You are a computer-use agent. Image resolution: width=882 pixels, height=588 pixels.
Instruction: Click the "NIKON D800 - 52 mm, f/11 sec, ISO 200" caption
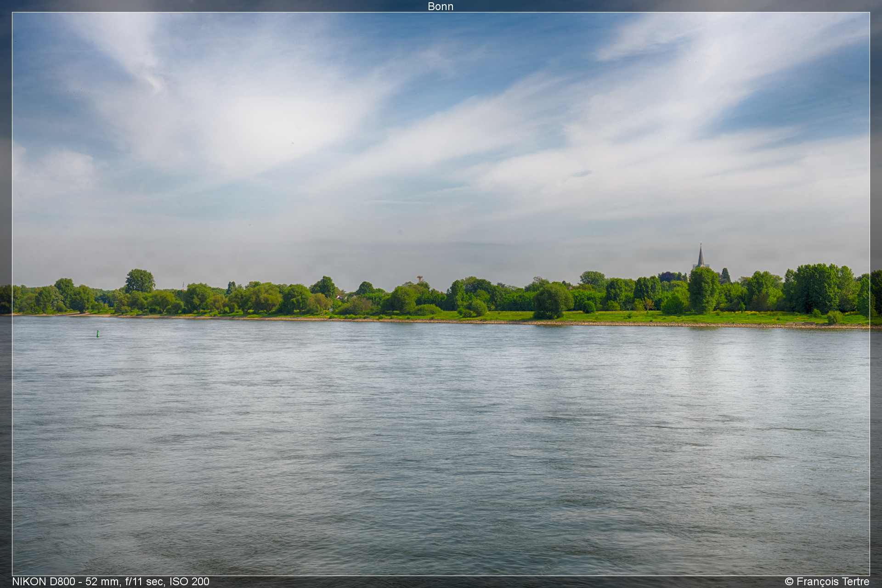(111, 582)
